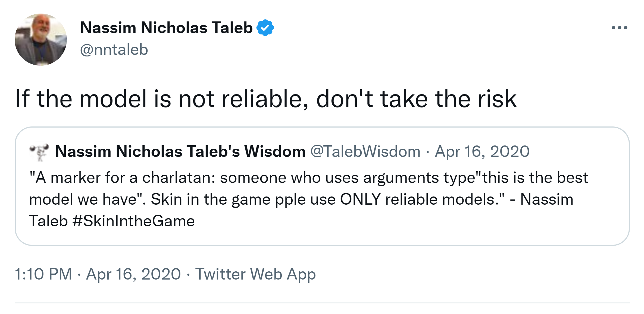This screenshot has height=314, width=644.
Task: Click the Twitter Web App source link
Action: click(x=255, y=274)
